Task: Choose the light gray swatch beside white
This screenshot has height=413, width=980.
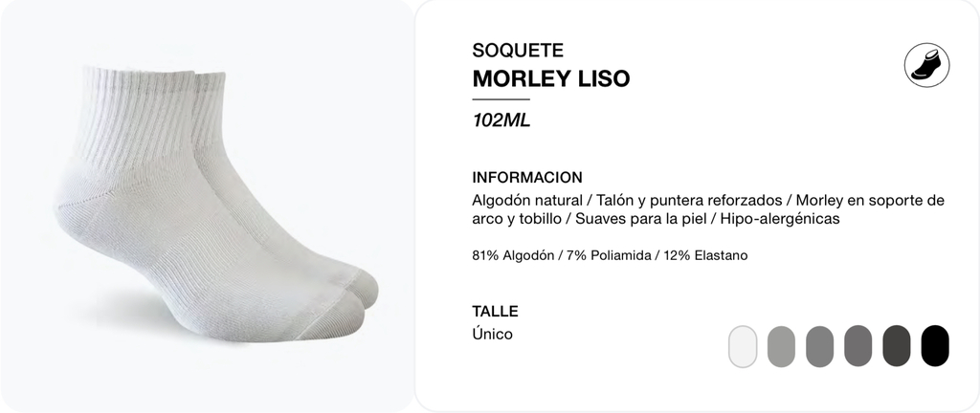Action: tap(781, 346)
